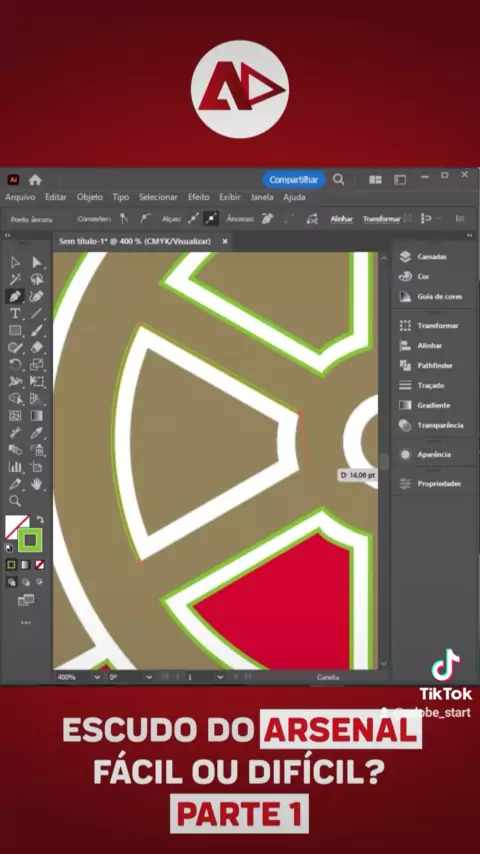Select the Type tool
Image resolution: width=480 pixels, height=854 pixels.
(15, 313)
